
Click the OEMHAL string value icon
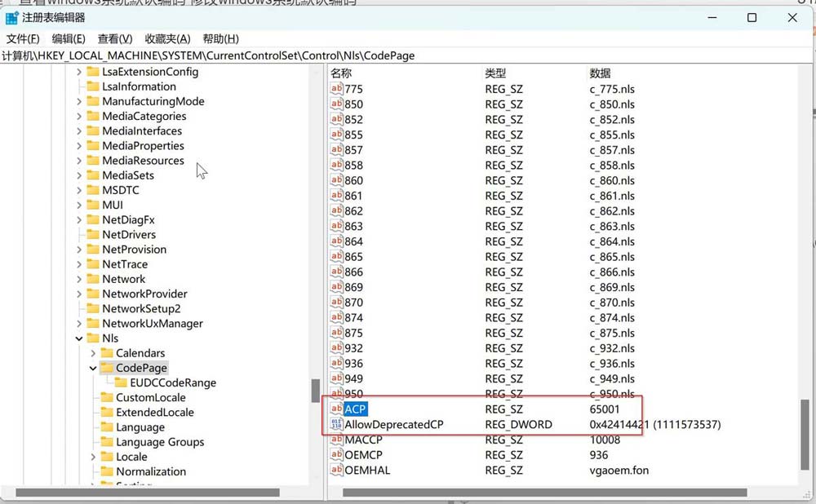coord(336,470)
